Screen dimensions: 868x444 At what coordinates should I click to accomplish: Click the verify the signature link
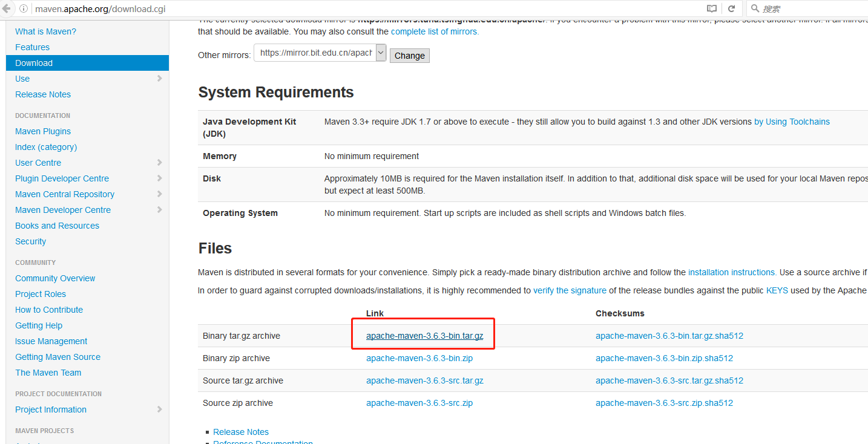pyautogui.click(x=570, y=290)
